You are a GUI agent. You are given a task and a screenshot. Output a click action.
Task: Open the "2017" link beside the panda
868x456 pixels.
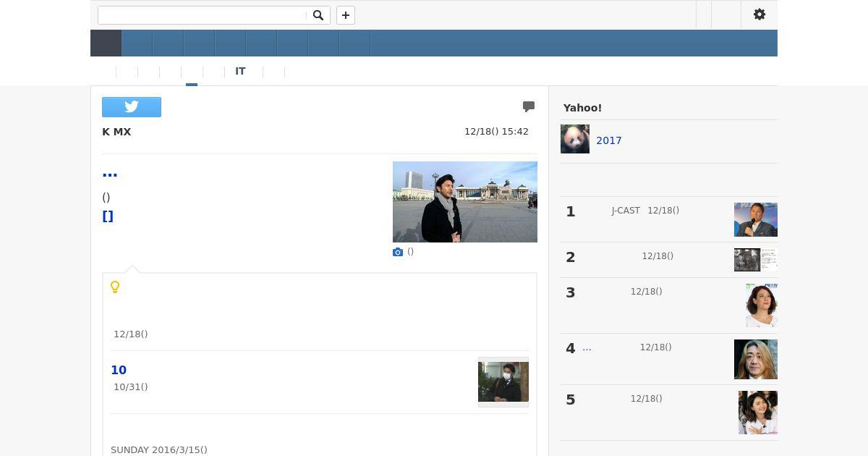coord(609,140)
